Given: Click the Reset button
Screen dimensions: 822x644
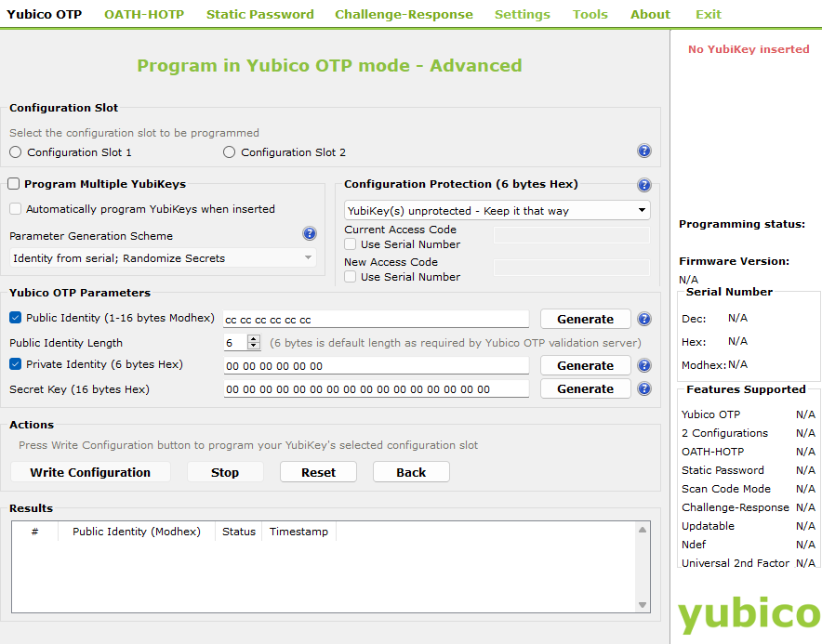Looking at the screenshot, I should click(318, 472).
